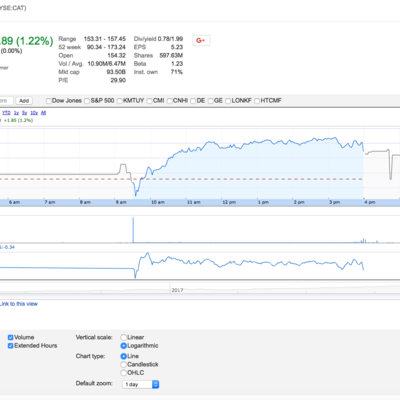Click the 4 pm label on the time axis
400x400 pixels.
click(x=370, y=202)
